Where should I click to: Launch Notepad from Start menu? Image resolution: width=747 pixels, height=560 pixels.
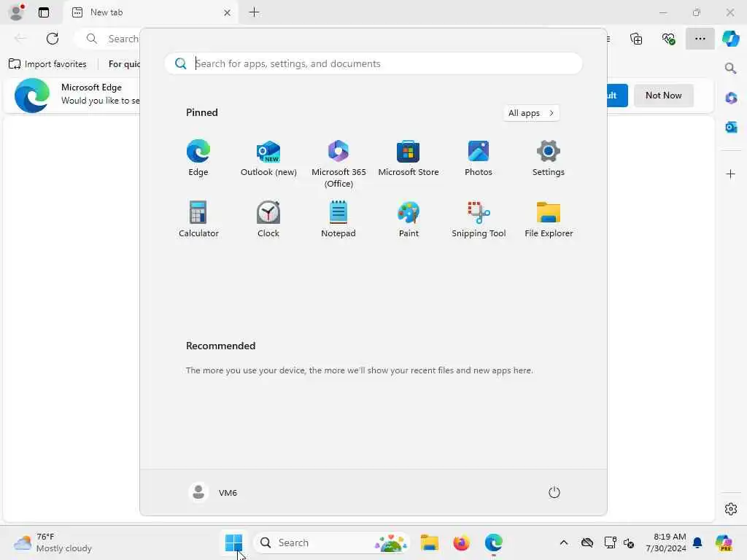pyautogui.click(x=338, y=219)
